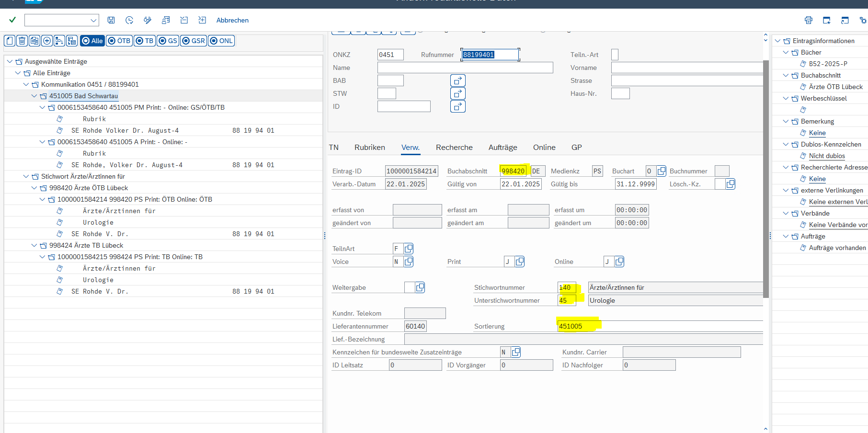The image size is (868, 433).
Task: Collapse the Bemerkung node
Action: point(786,121)
